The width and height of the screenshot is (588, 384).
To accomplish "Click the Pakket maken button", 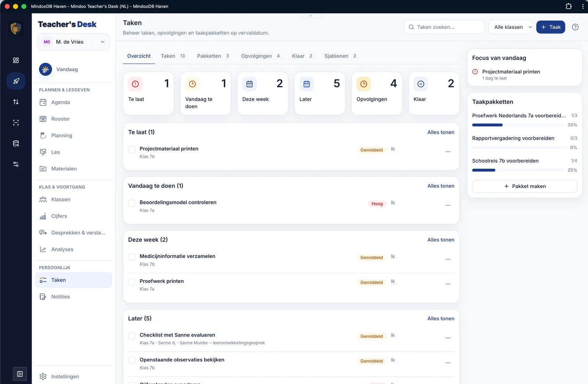I will pos(524,186).
